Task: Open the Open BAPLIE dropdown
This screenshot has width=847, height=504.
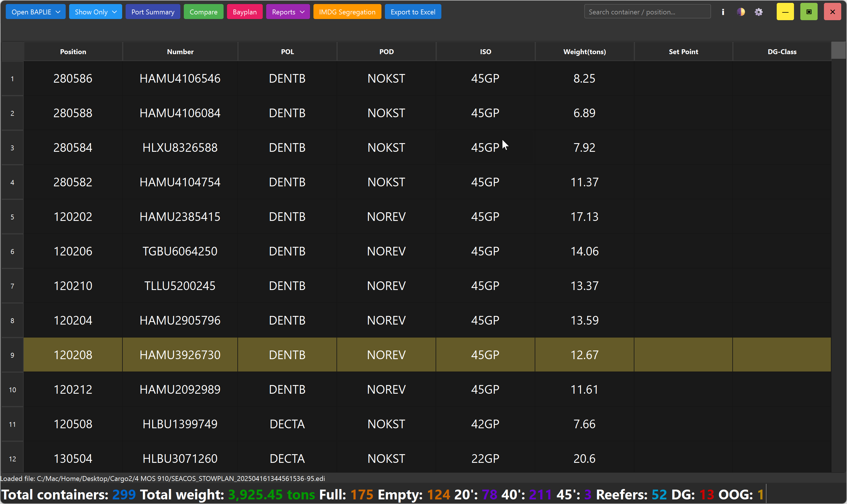Action: coord(36,12)
